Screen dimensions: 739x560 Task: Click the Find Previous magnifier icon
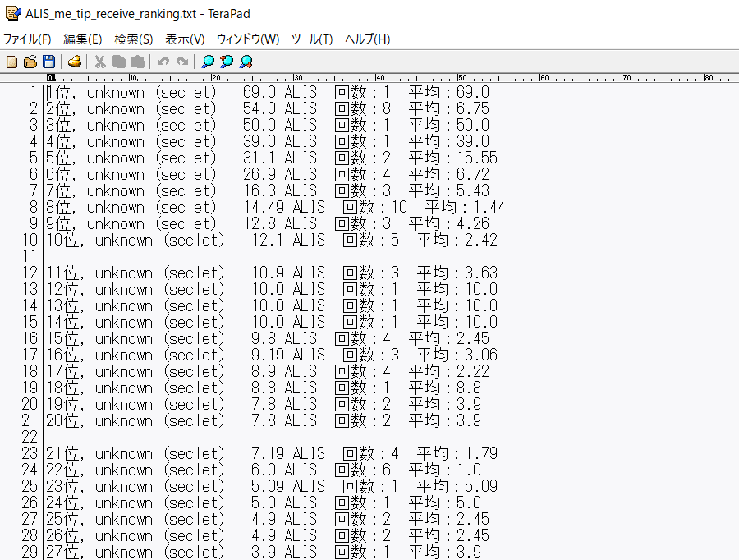[x=227, y=62]
